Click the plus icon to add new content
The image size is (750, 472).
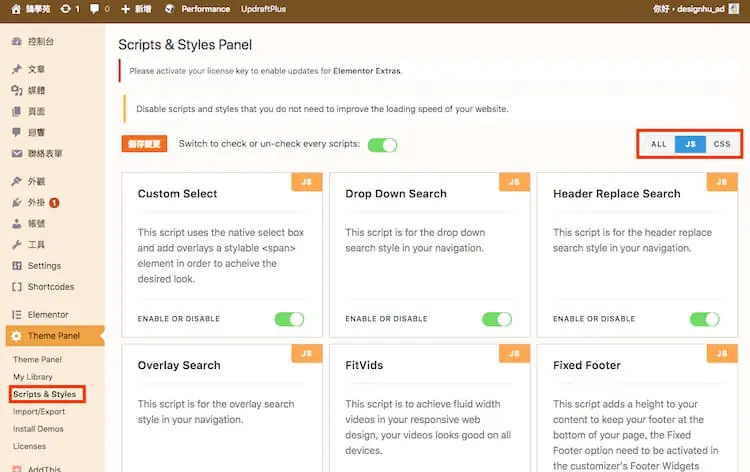pyautogui.click(x=125, y=9)
